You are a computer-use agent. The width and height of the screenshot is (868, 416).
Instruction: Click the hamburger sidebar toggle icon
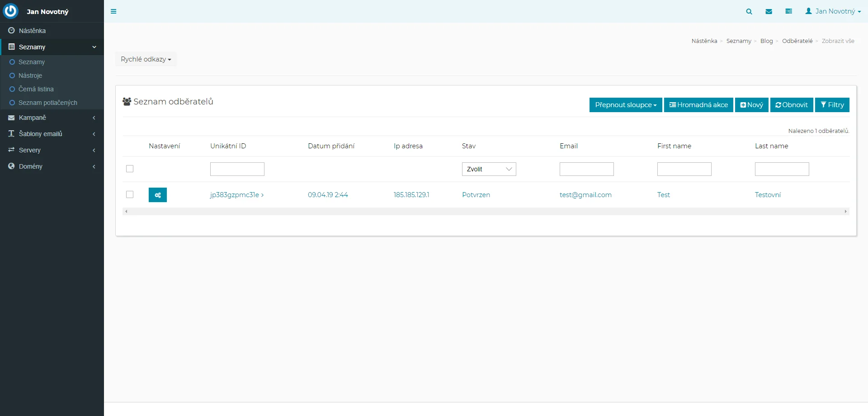(113, 11)
